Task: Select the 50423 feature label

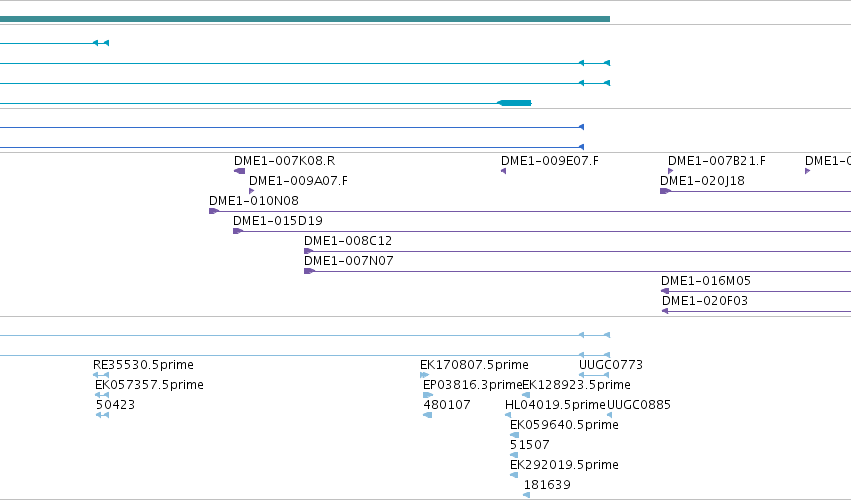Action: tap(116, 405)
